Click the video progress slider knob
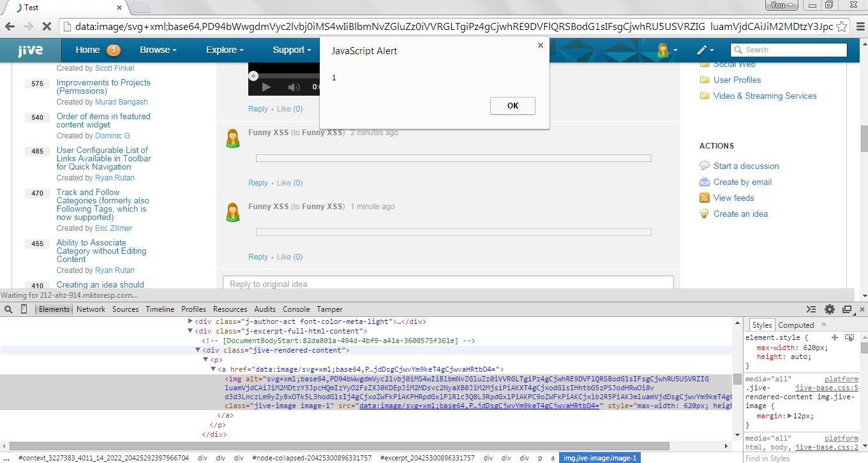The image size is (868, 463). point(253,76)
